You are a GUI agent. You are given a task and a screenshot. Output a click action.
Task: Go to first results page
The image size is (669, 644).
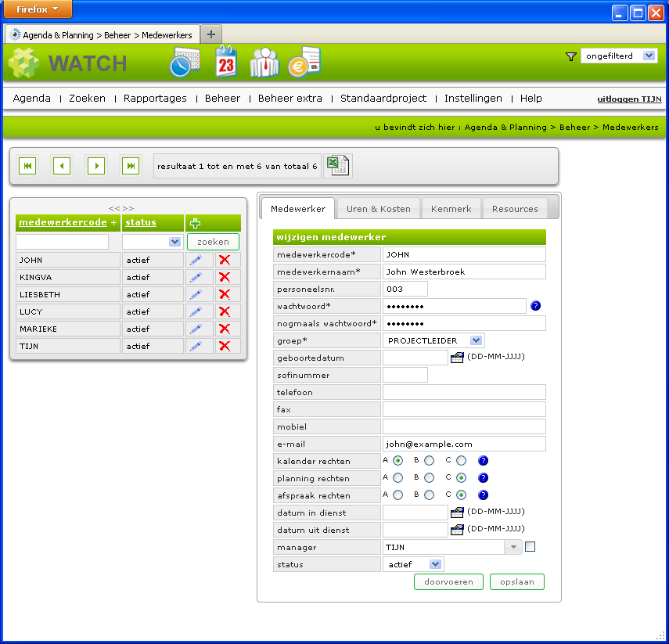[x=27, y=166]
